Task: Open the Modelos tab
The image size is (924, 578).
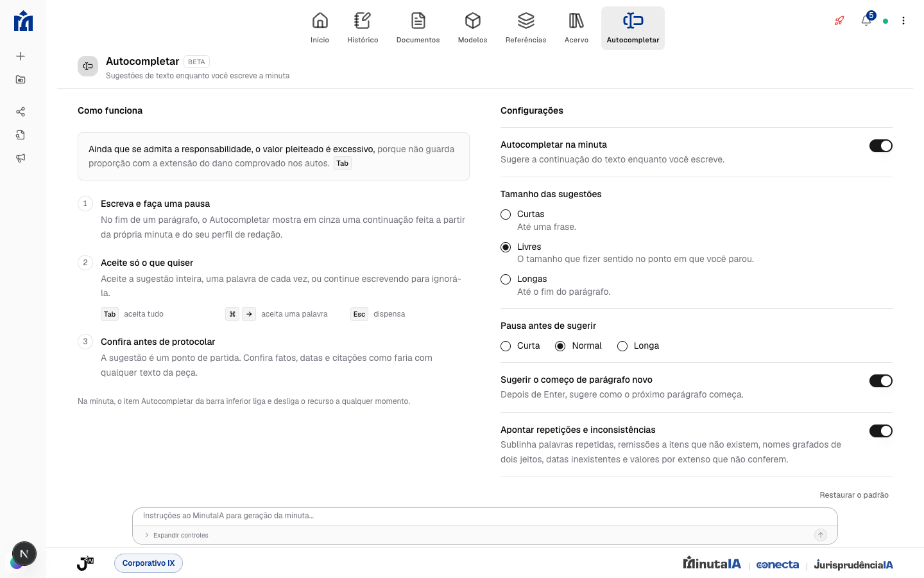Action: [x=473, y=28]
